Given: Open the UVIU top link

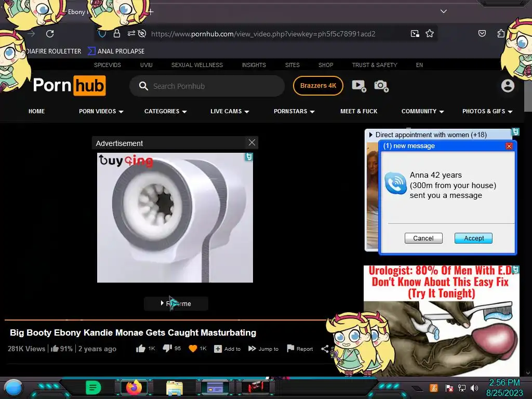Looking at the screenshot, I should [x=146, y=65].
